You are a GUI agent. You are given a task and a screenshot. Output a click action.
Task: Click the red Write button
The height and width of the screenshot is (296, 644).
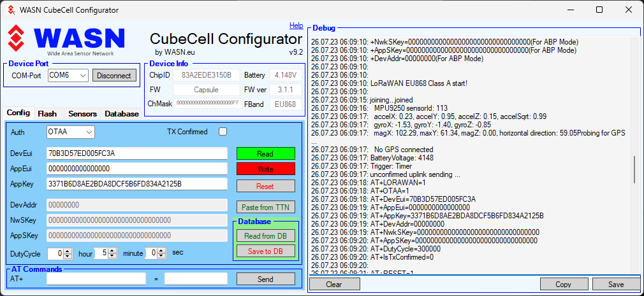coord(265,169)
